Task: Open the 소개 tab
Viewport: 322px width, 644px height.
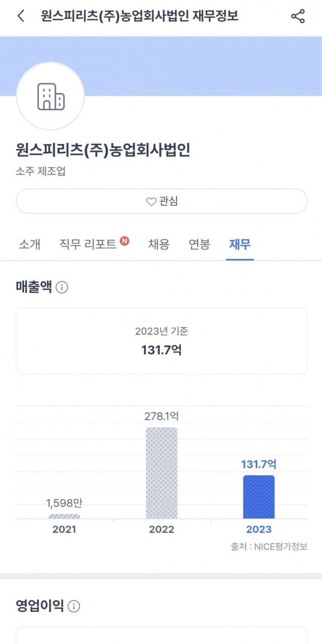Action: coord(29,245)
